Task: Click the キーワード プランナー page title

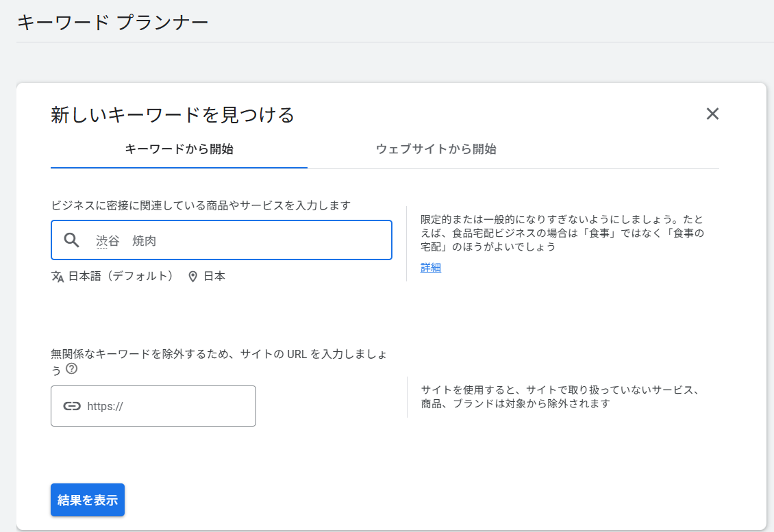Action: pos(112,23)
